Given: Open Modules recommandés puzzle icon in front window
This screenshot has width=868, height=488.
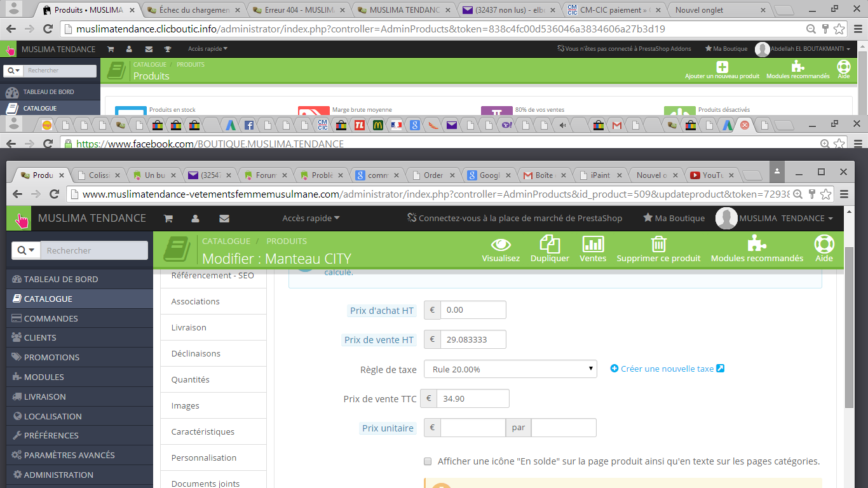Looking at the screenshot, I should 757,244.
